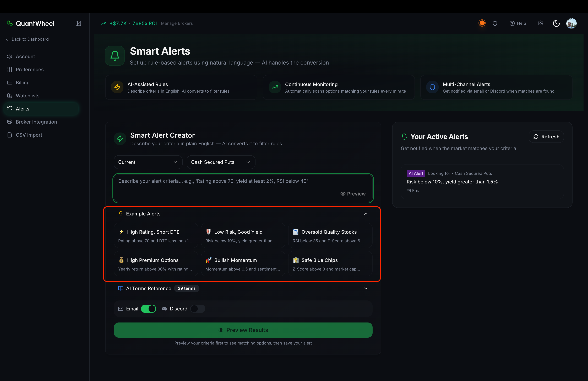Screen dimensions: 588x381
Task: Click the Multi-Channel Alerts shield icon
Action: point(432,87)
